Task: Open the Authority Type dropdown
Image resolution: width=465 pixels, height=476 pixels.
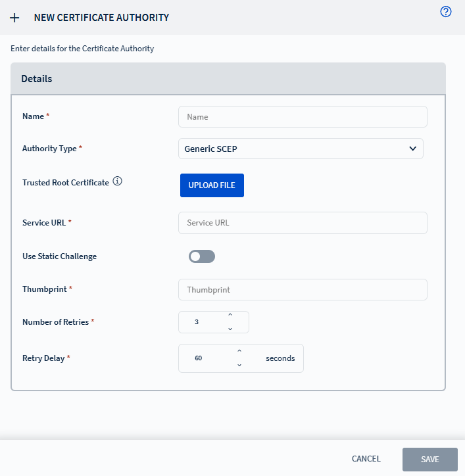Action: point(301,149)
